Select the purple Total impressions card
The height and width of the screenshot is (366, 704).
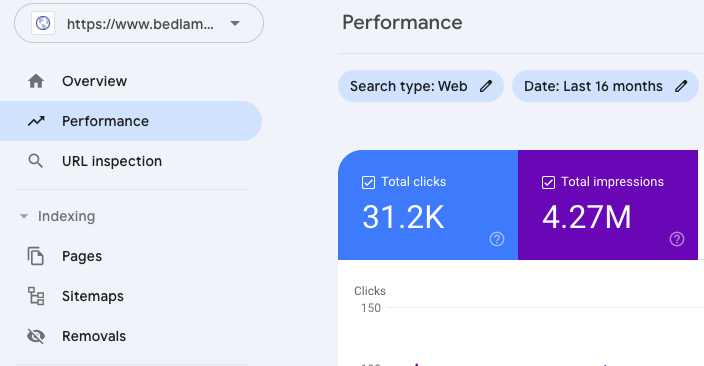(x=608, y=205)
